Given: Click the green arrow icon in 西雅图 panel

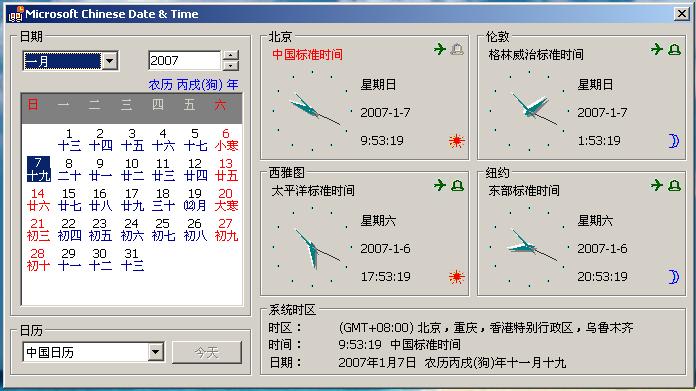Looking at the screenshot, I should (x=440, y=185).
